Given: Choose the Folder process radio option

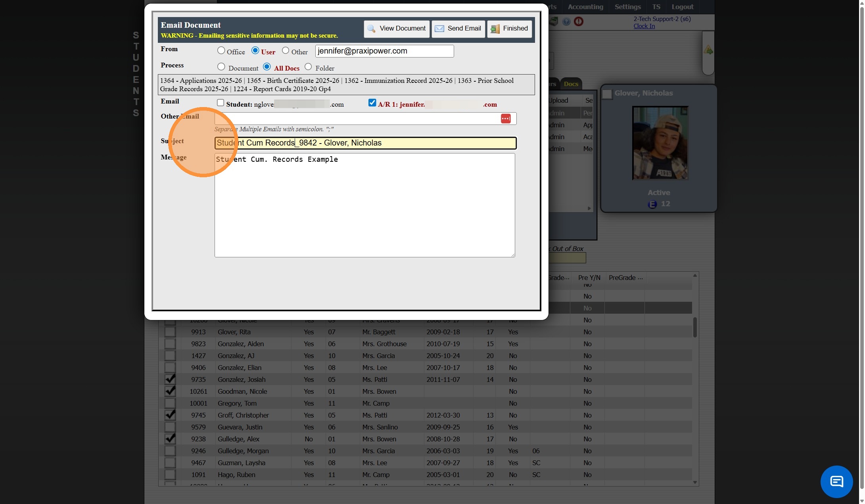Looking at the screenshot, I should [308, 67].
